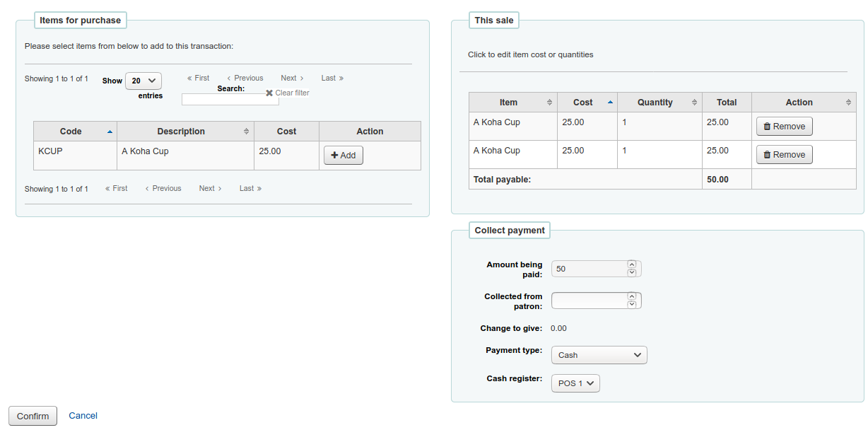Confirm the sale transaction
868x442 pixels.
[x=33, y=416]
